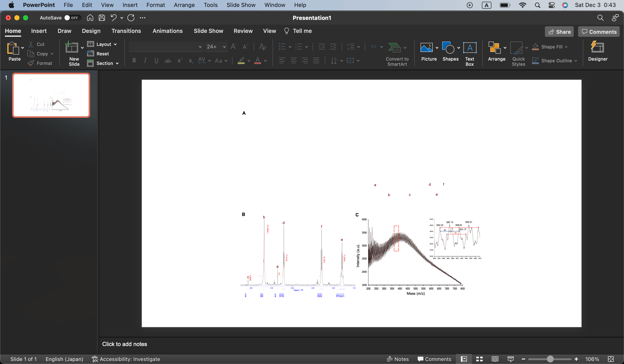This screenshot has height=364, width=624.
Task: Click the zoom slider handle
Action: pos(550,359)
